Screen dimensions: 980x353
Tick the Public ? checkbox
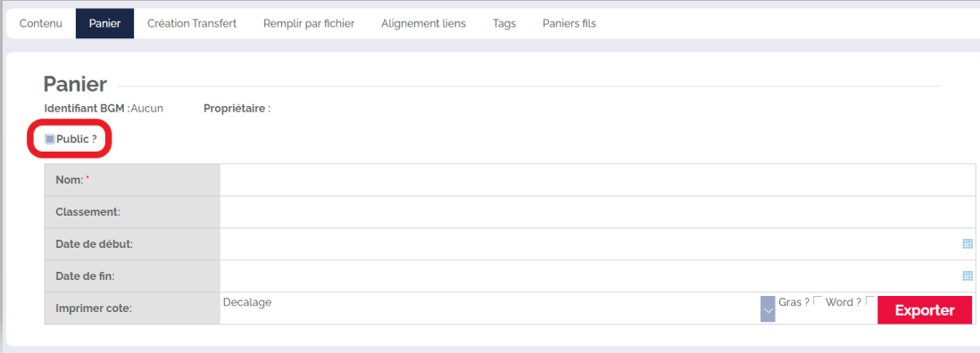[50, 139]
